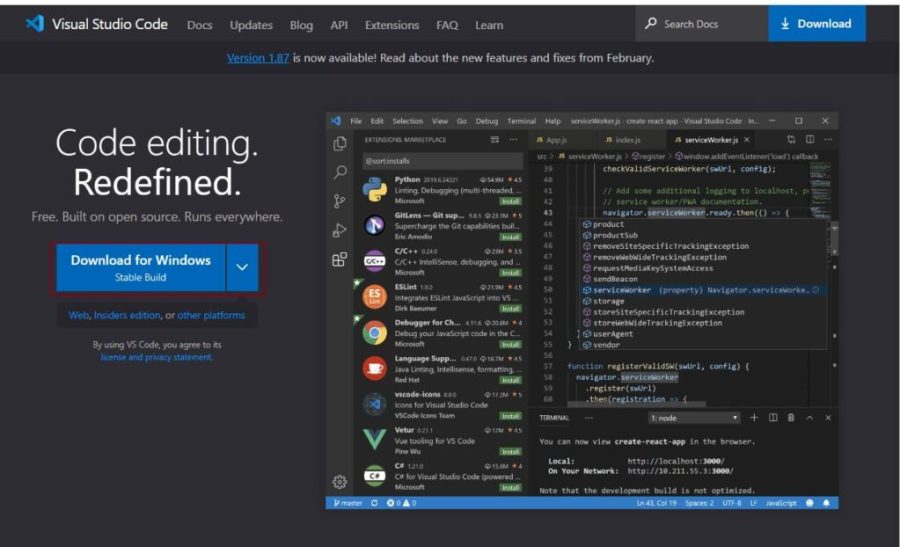Open the File menu in editor
The image size is (900, 547).
tap(356, 121)
